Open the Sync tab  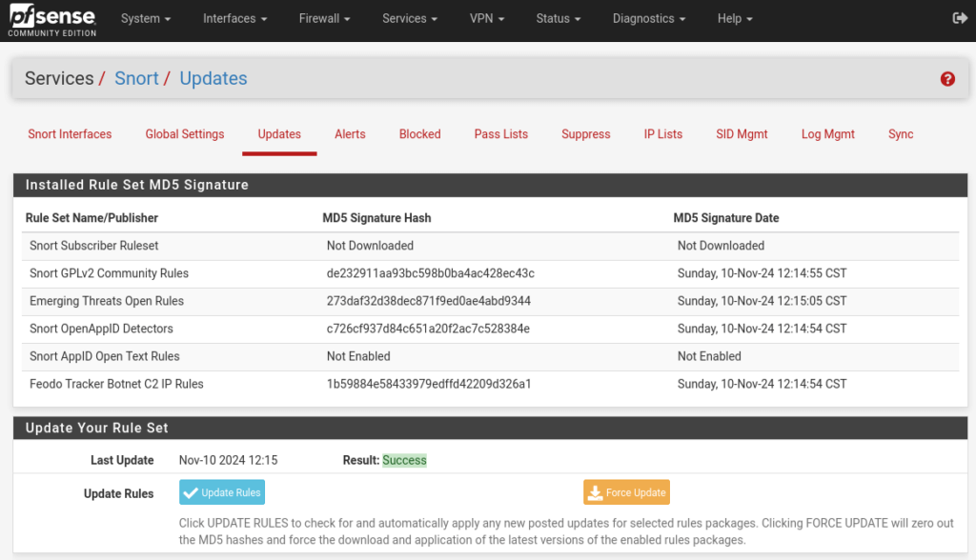(x=901, y=134)
